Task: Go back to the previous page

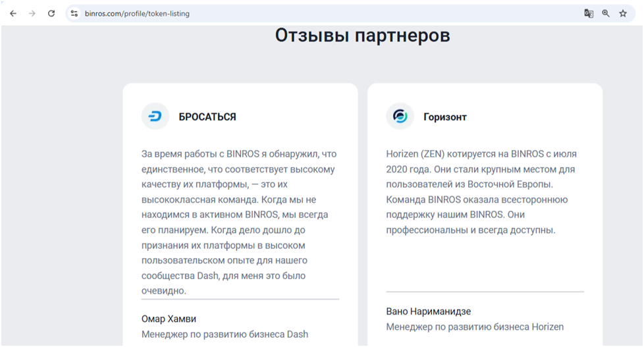Action: click(13, 13)
